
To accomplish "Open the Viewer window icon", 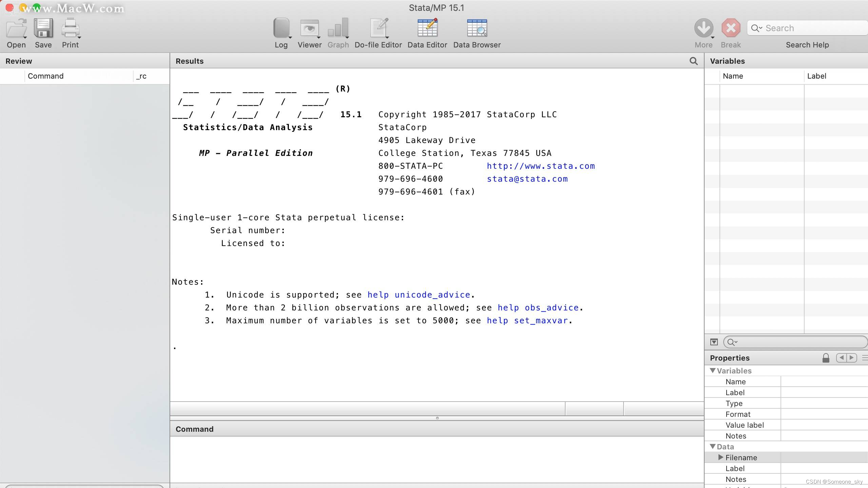I will [309, 28].
